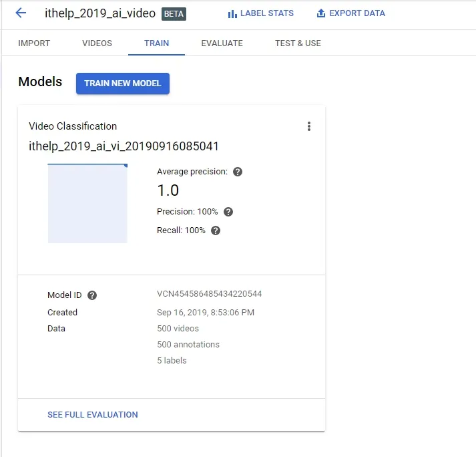Select the TRAIN tab
Screen dimensions: 476x457
click(x=156, y=43)
